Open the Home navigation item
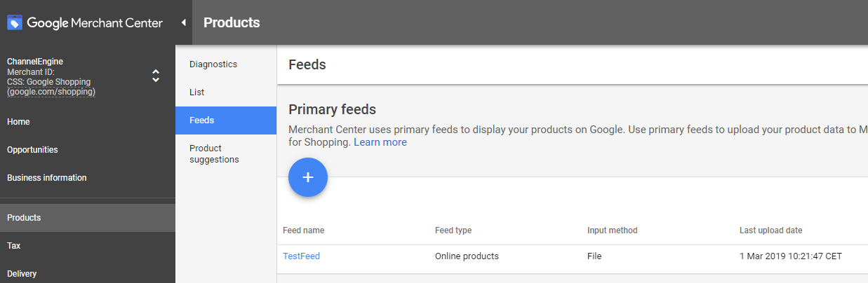Image resolution: width=868 pixels, height=283 pixels. coord(18,122)
